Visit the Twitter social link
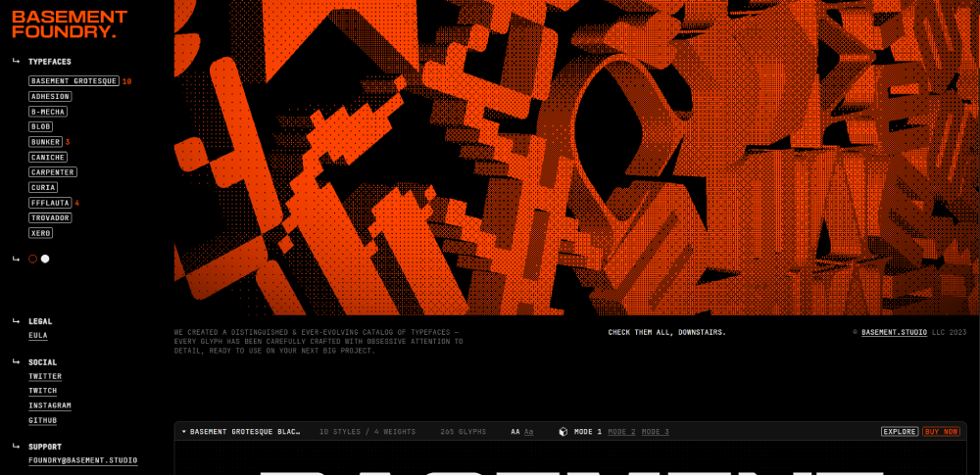The height and width of the screenshot is (475, 980). click(x=45, y=377)
